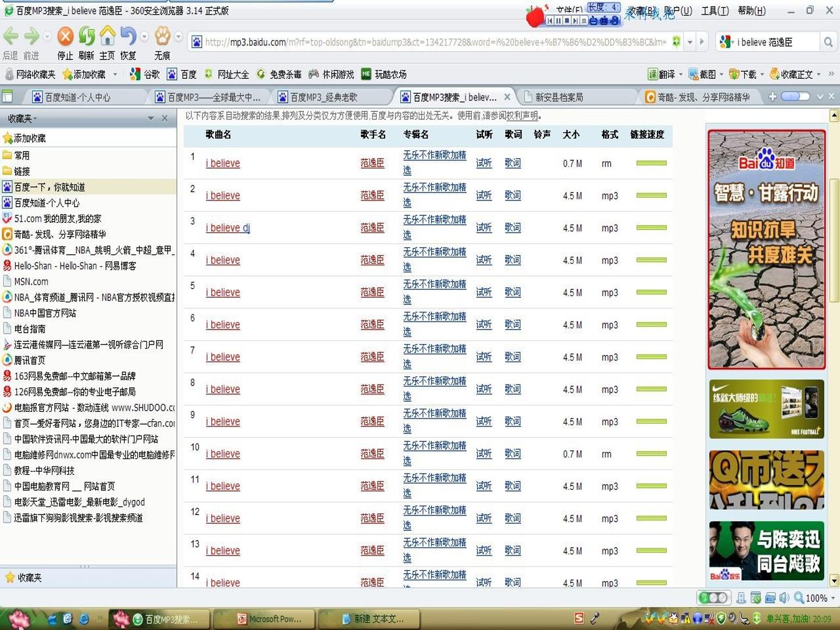Open dropdown beside paw print button

tap(178, 37)
